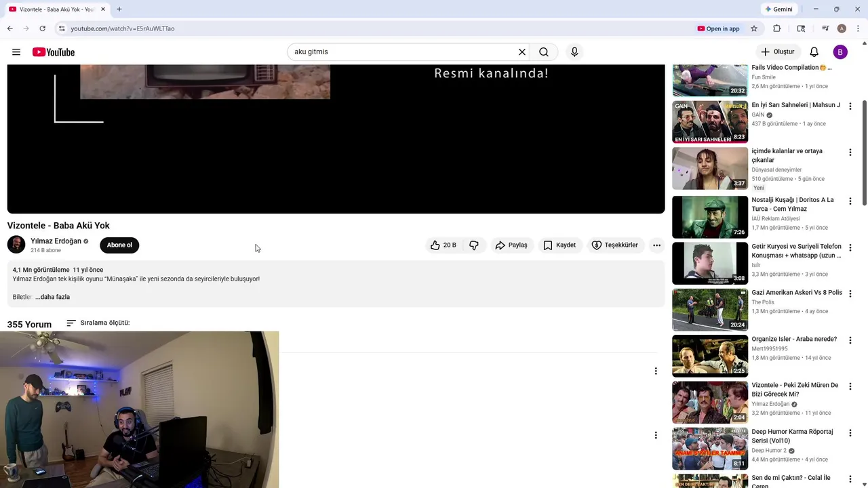Open Yılmaz Erdoğan channel name link
The height and width of the screenshot is (488, 868).
point(56,241)
